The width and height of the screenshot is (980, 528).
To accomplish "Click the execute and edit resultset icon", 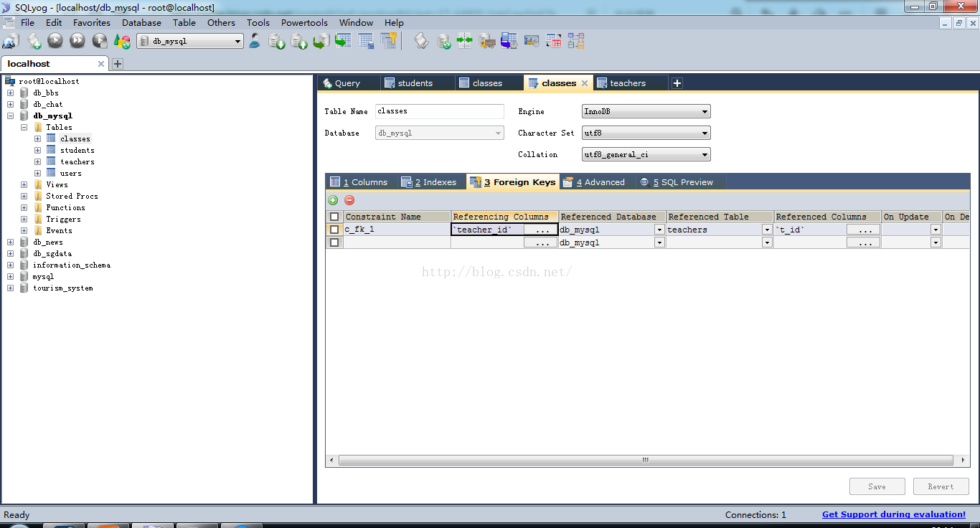I will [x=100, y=41].
